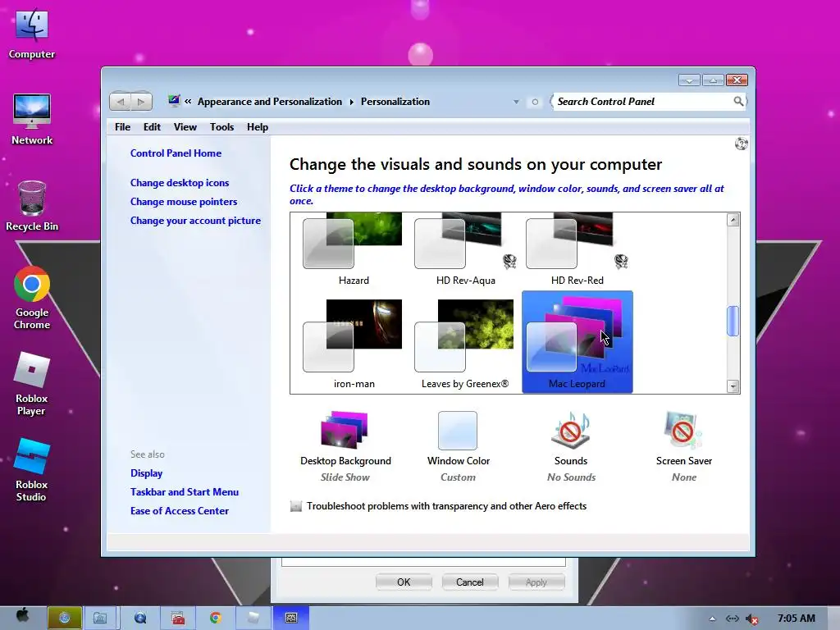Select the Hazard theme

coord(353,249)
